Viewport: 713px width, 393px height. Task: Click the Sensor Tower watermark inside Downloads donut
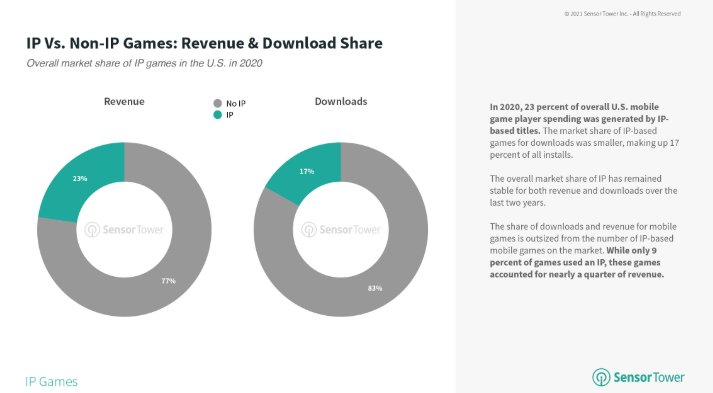pyautogui.click(x=341, y=230)
